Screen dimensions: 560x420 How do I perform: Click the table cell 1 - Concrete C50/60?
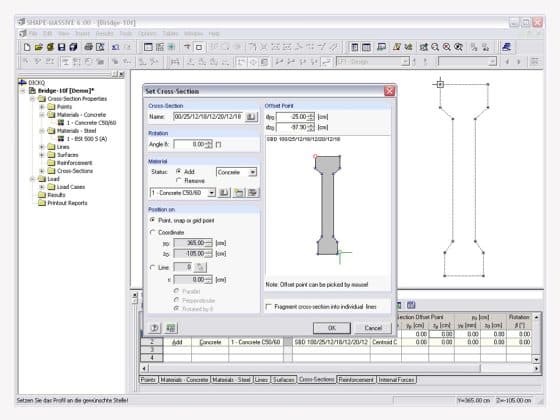[255, 342]
